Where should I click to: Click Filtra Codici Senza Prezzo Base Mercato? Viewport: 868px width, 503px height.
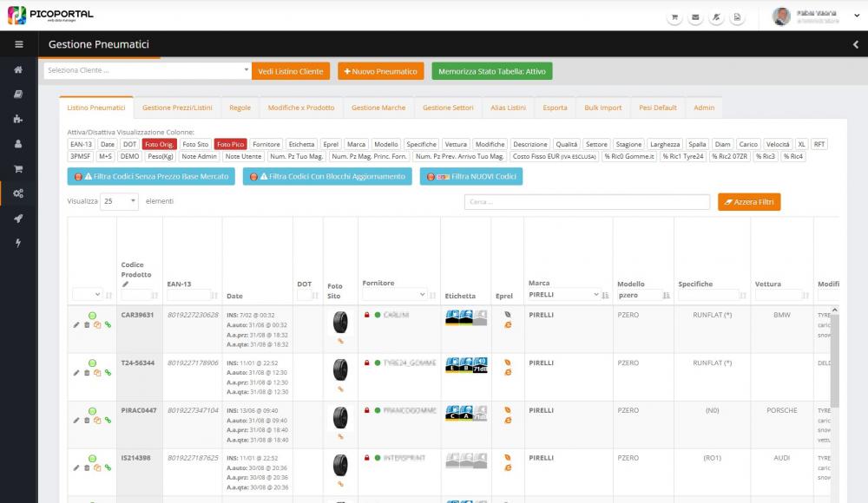click(x=151, y=177)
